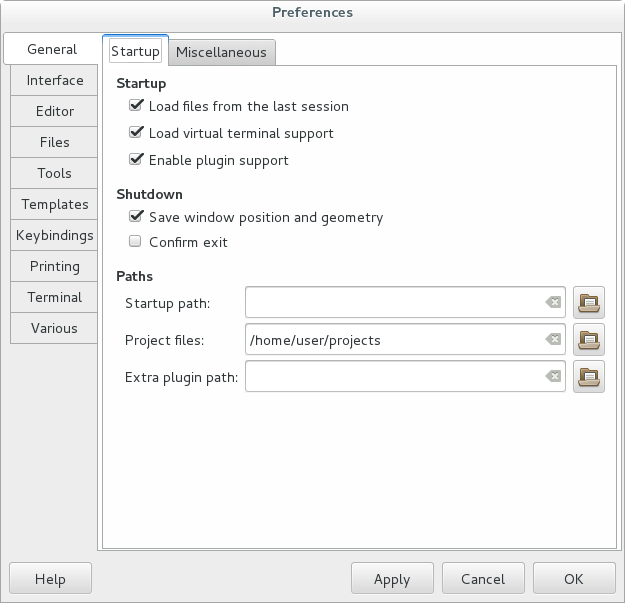Select the Keybindings side tab

click(55, 235)
